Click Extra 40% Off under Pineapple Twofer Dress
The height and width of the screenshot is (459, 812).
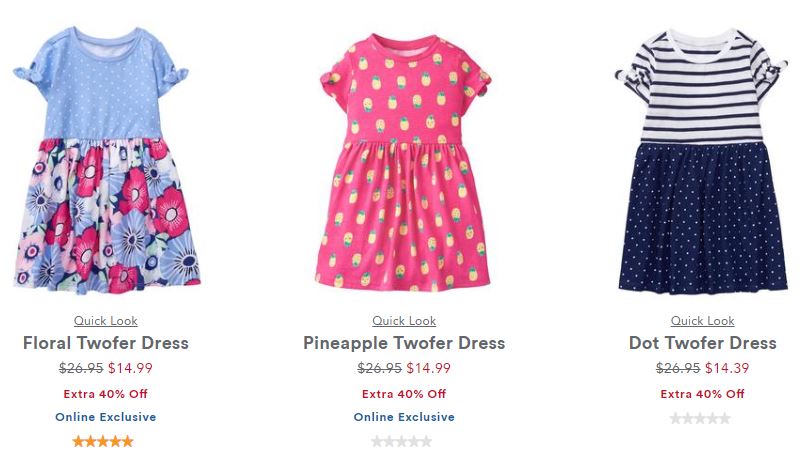tap(404, 394)
